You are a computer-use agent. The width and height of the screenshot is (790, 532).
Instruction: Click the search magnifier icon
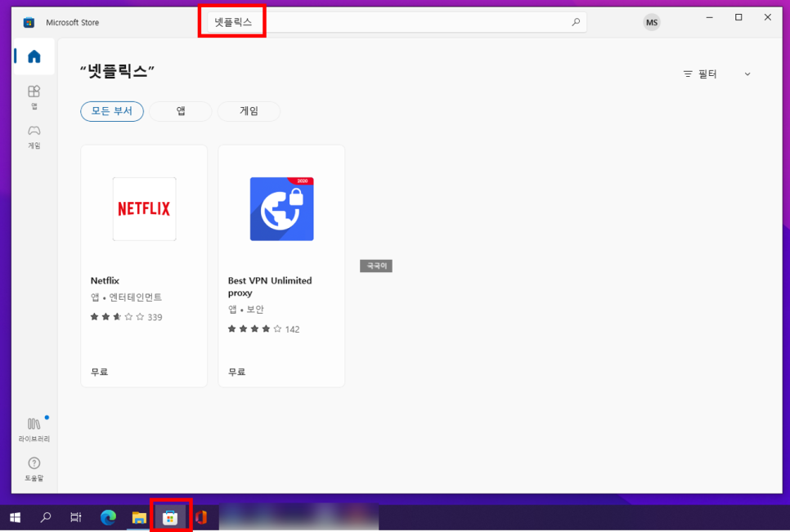point(576,22)
